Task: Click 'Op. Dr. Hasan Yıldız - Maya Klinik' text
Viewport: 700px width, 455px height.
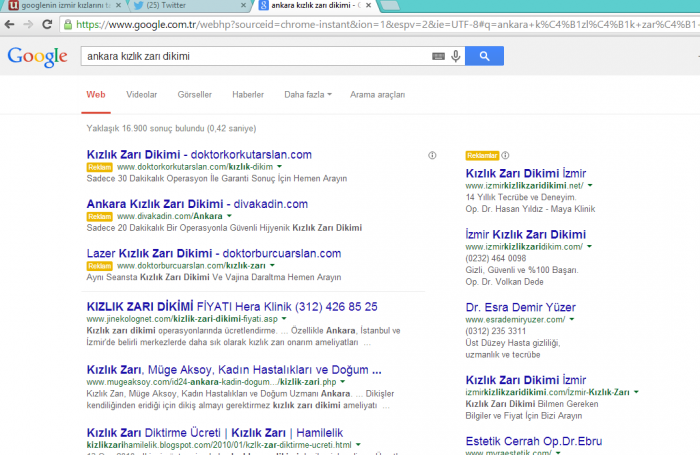Action: [x=530, y=209]
